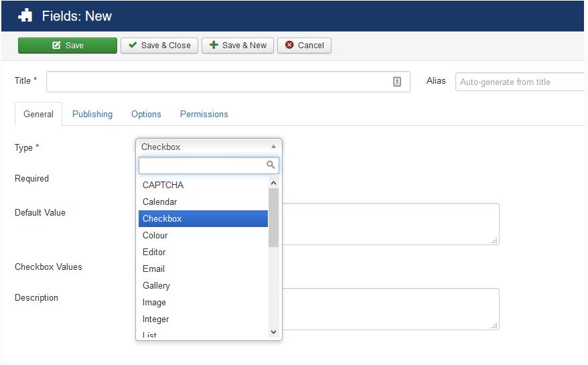Click the Alias label
Viewport: 588px width, 365px height.
(436, 80)
